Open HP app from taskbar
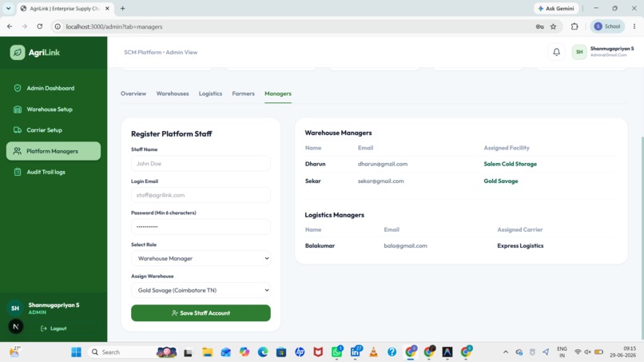The image size is (644, 362). coord(300,352)
